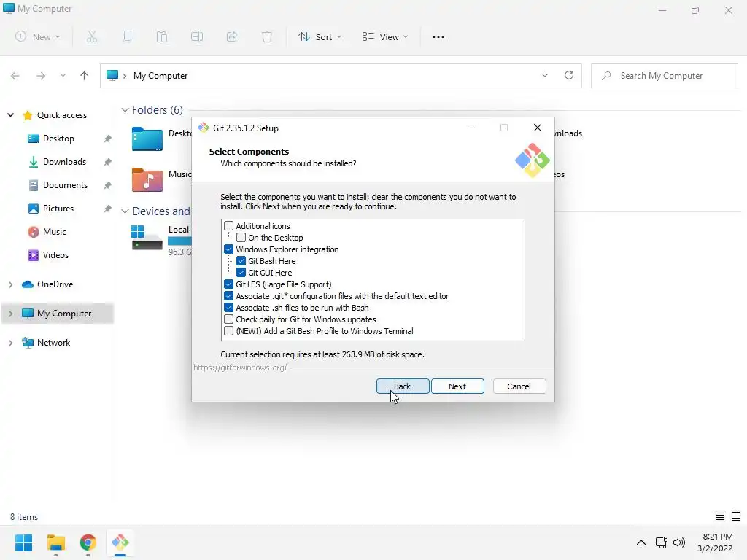Expand the OneDrive tree node

pyautogui.click(x=10, y=284)
